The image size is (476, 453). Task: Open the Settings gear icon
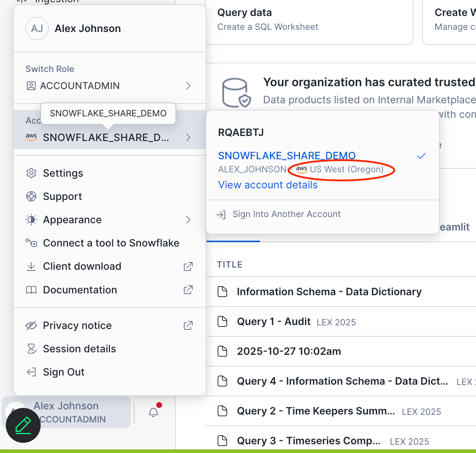coord(31,173)
